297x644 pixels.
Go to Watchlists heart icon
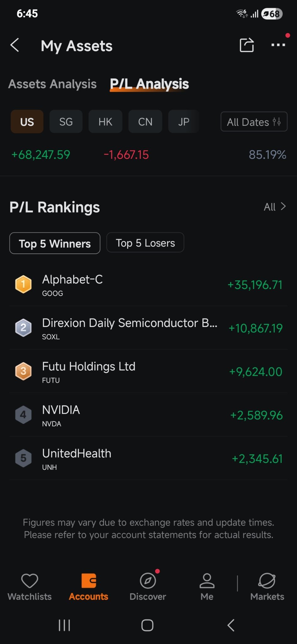pyautogui.click(x=30, y=580)
